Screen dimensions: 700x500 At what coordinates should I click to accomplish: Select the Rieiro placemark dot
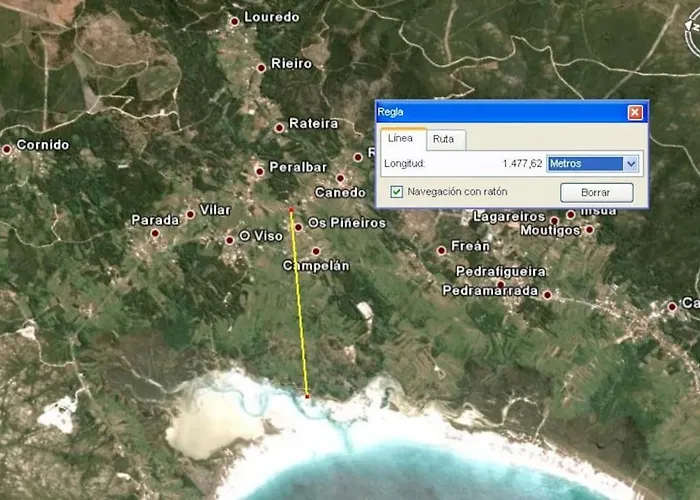[261, 68]
